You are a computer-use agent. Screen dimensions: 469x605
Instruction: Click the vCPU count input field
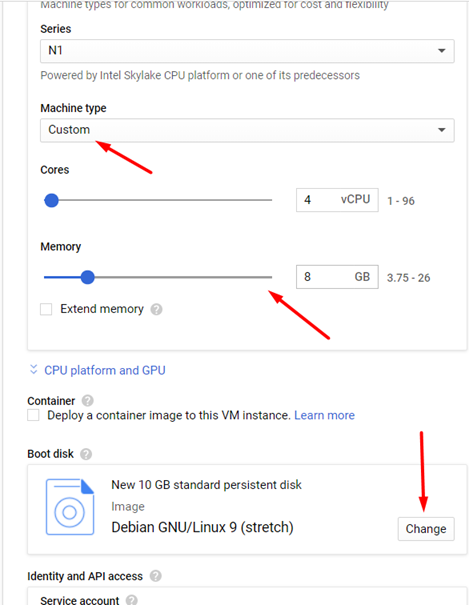(x=337, y=200)
